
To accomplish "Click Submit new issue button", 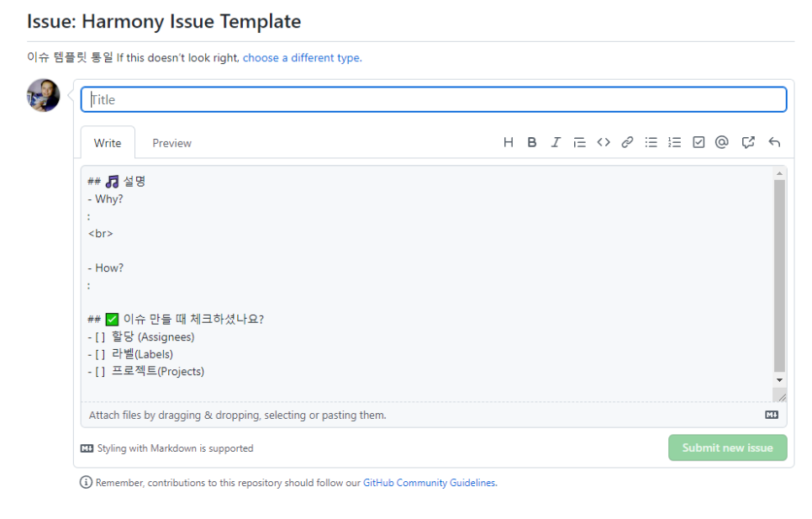I will [728, 448].
